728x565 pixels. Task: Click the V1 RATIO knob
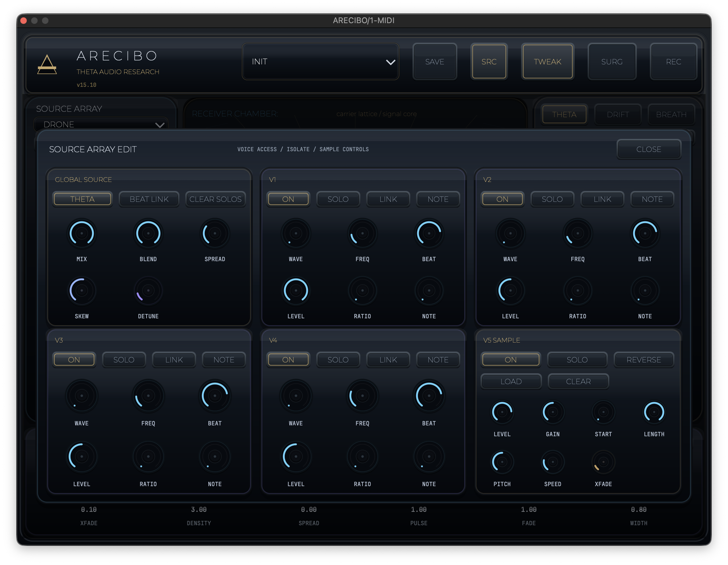[x=363, y=290]
